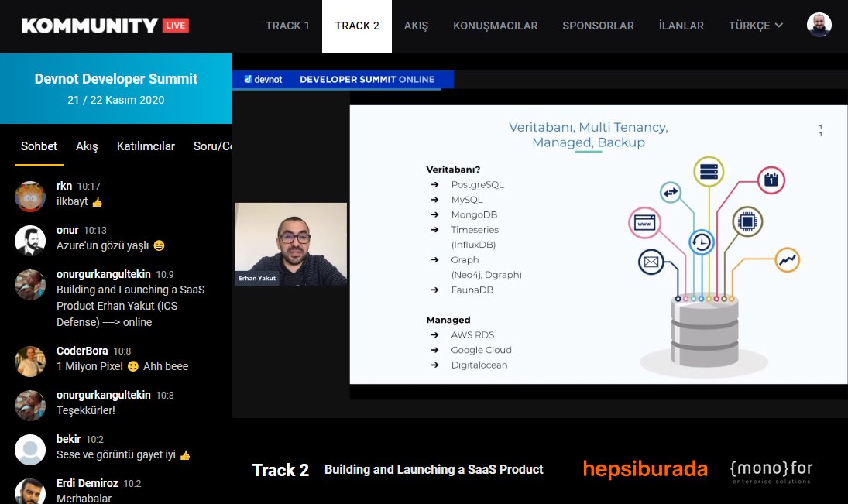This screenshot has height=504, width=848.
Task: Open the SPONSORLAR page
Action: pos(598,26)
